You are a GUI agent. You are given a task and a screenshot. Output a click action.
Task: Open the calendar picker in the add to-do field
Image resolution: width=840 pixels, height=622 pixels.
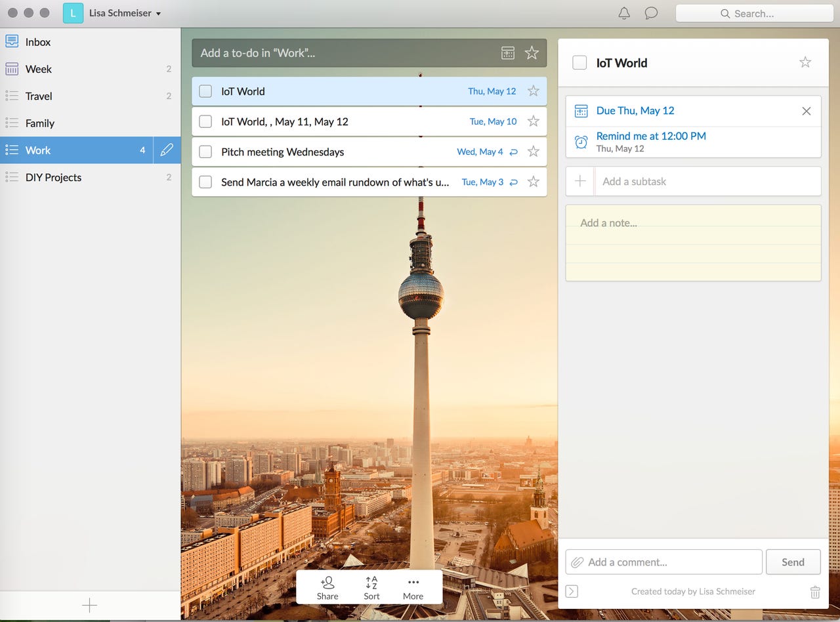(508, 52)
